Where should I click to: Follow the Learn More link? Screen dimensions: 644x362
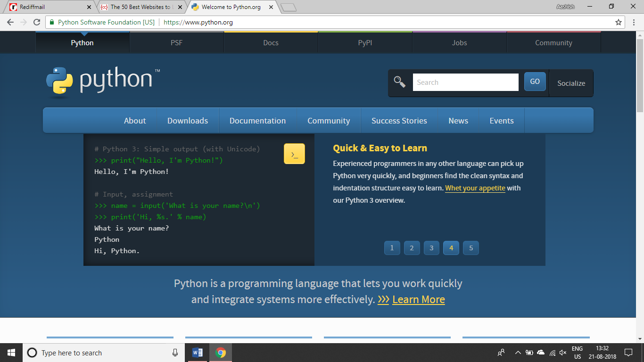(419, 299)
